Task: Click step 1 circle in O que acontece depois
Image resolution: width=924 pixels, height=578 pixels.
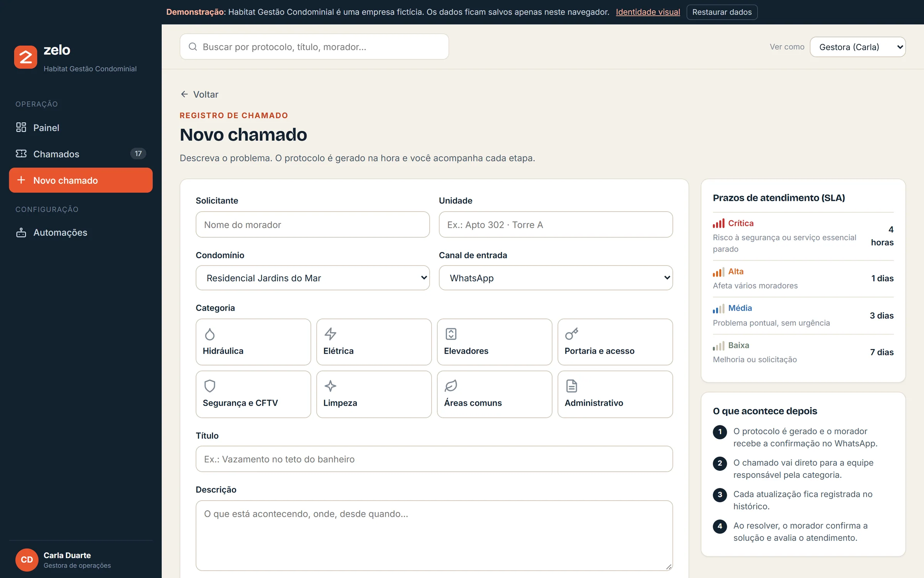Action: [x=720, y=432]
